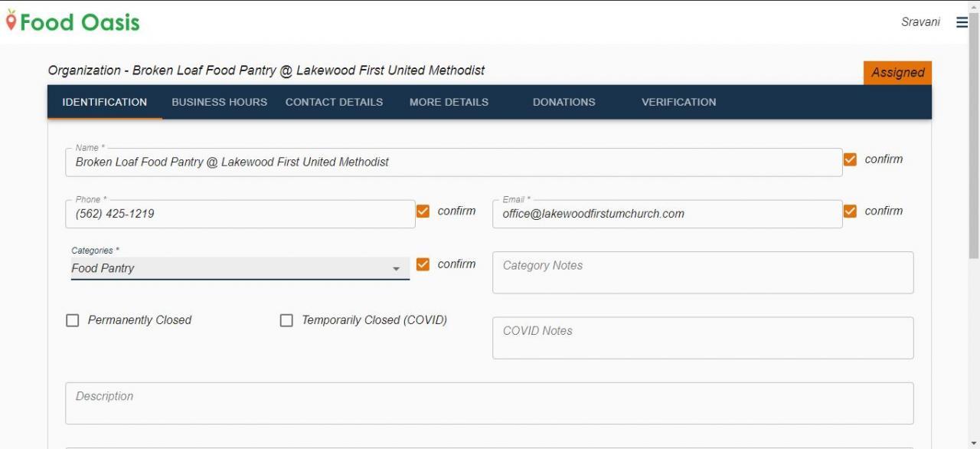
Task: Expand the Categories dropdown arrow
Action: coord(396,269)
